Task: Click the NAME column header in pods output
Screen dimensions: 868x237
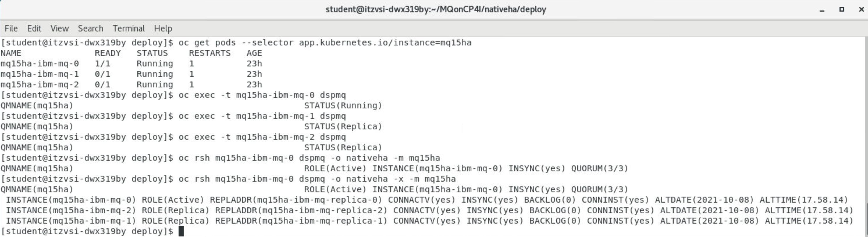Action: click(x=11, y=53)
